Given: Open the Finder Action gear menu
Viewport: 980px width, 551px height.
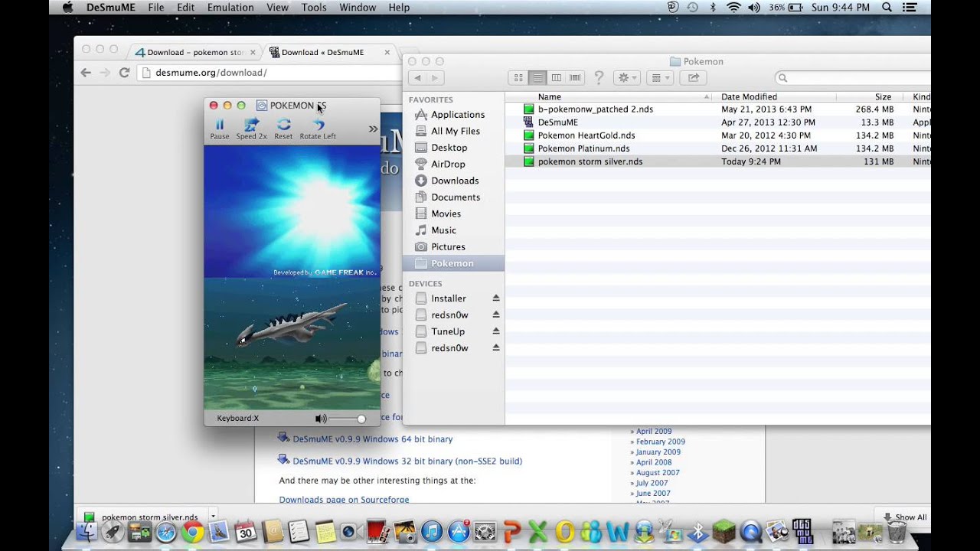Looking at the screenshot, I should coord(627,77).
